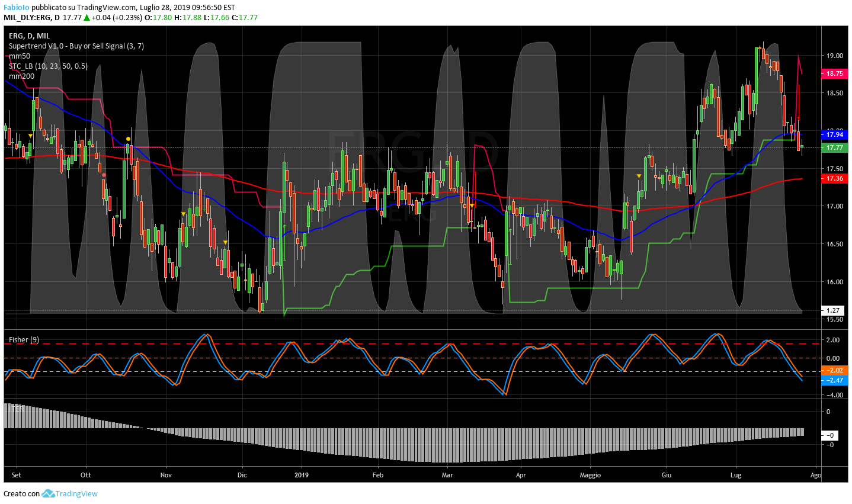Click the 'Giu' date axis label
Screen dimensions: 852x504
coord(667,475)
